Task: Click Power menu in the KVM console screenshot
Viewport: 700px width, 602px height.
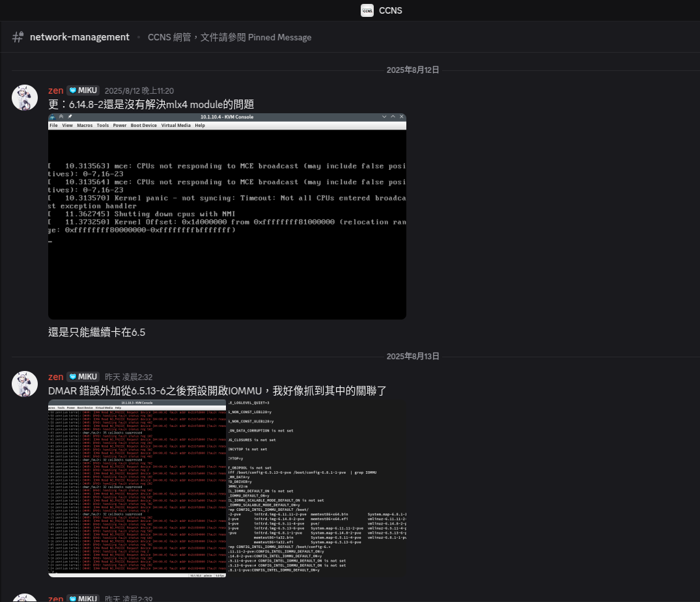Action: tap(120, 126)
